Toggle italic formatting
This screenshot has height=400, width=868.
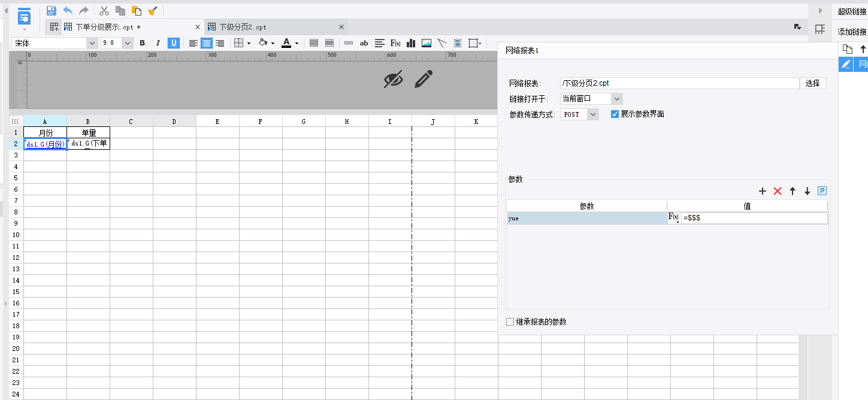pos(158,43)
